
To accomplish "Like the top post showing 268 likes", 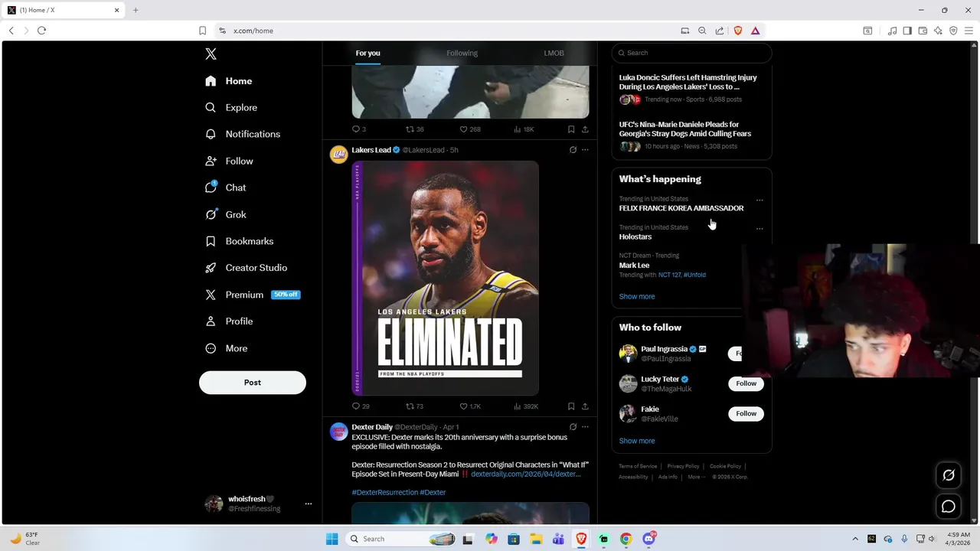I will tap(470, 129).
